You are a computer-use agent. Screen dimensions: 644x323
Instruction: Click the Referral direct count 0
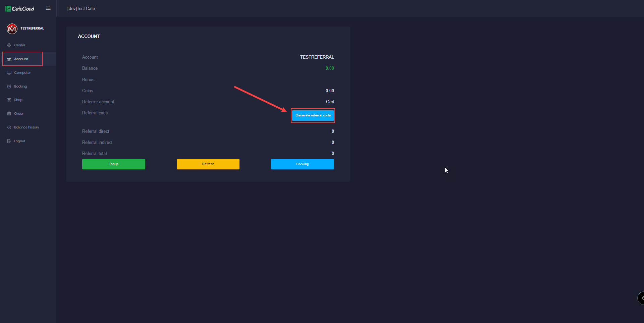(x=333, y=131)
